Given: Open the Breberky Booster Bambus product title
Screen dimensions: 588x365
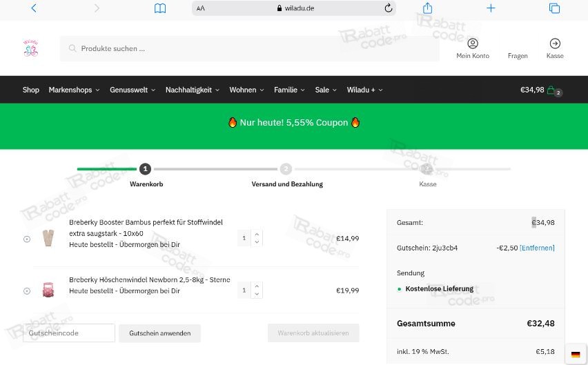Looking at the screenshot, I should [146, 228].
